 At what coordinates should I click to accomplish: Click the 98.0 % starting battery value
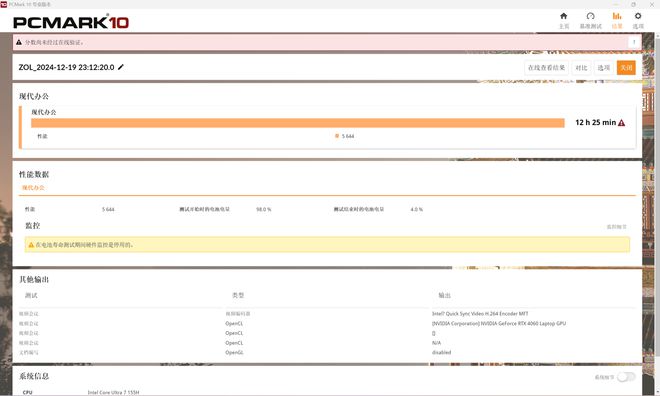[x=263, y=209]
